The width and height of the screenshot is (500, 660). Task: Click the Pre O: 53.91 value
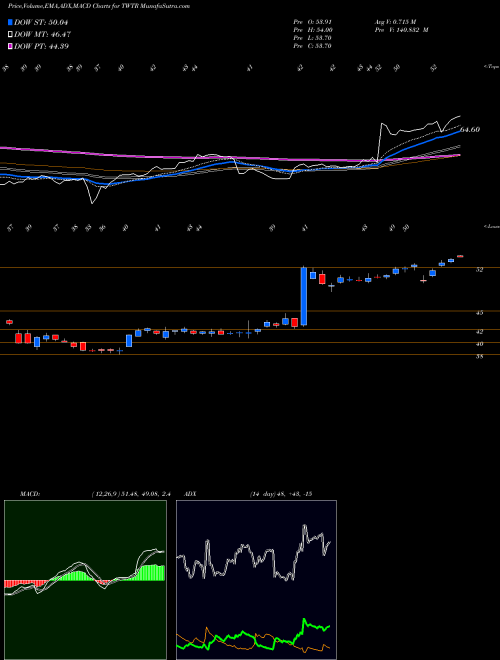(313, 22)
